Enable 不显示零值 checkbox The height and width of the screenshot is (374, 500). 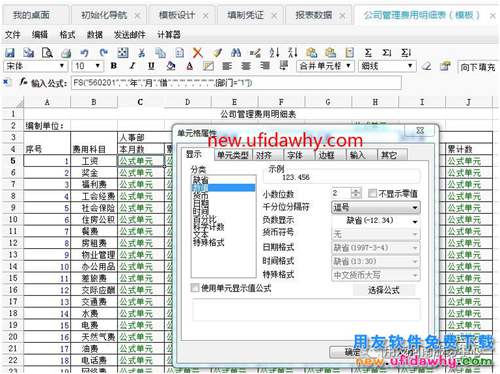[x=372, y=194]
